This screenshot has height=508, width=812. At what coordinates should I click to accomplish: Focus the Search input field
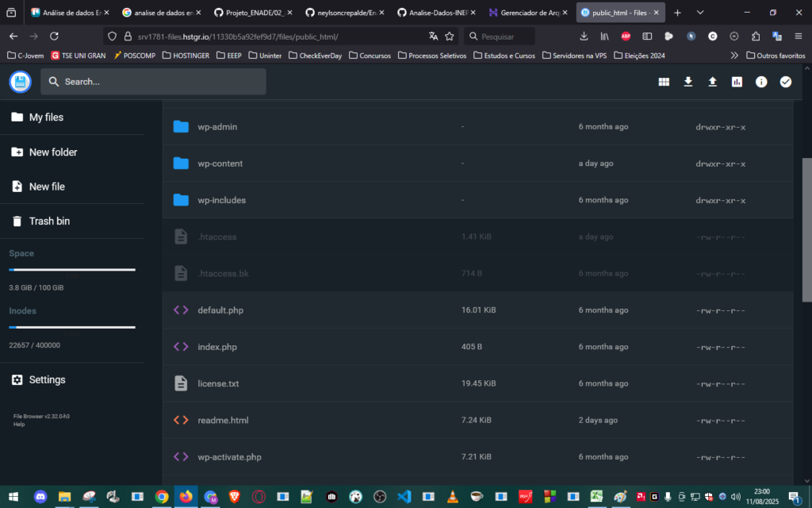[x=159, y=82]
